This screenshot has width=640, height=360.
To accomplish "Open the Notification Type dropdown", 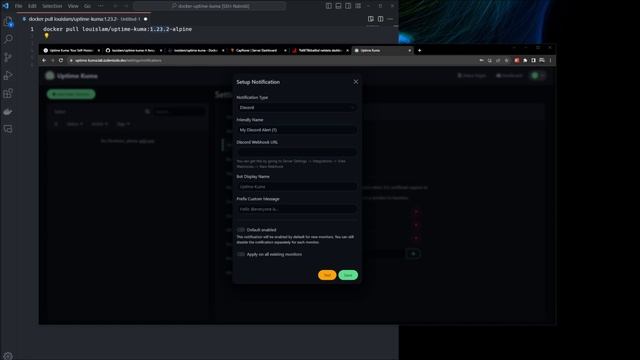I will pos(296,108).
